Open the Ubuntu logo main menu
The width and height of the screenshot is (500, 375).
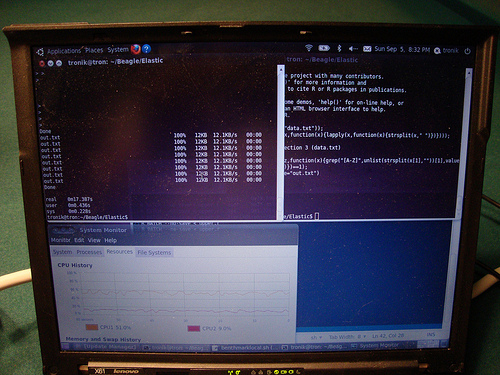[x=40, y=52]
